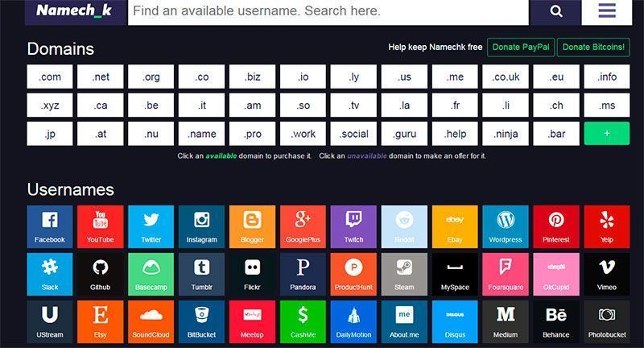The height and width of the screenshot is (348, 644).
Task: Select the Foursquare tile
Action: pyautogui.click(x=506, y=275)
